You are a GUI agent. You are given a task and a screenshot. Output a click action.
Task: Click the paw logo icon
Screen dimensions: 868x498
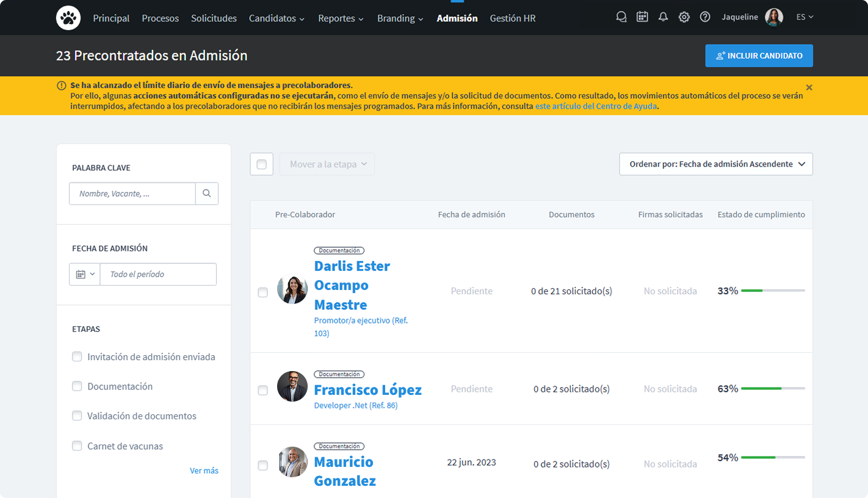click(68, 18)
